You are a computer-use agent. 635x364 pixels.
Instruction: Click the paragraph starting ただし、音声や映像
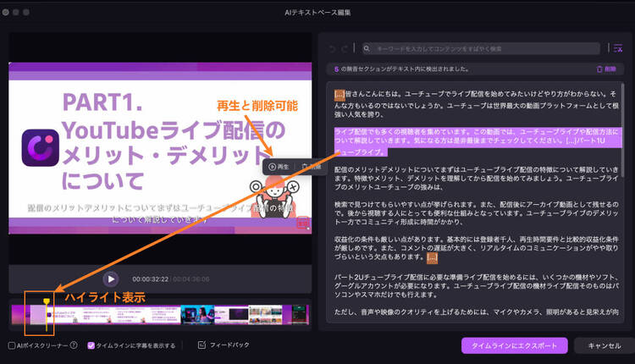click(x=477, y=312)
